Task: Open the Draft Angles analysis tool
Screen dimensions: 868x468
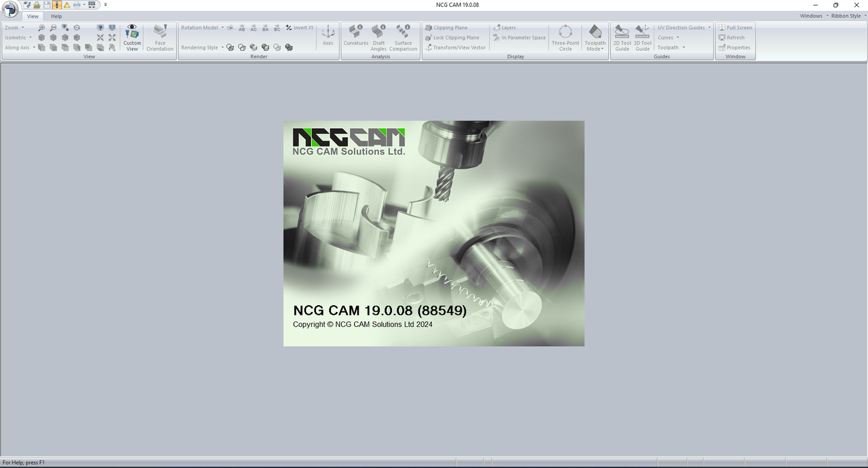Action: 378,37
